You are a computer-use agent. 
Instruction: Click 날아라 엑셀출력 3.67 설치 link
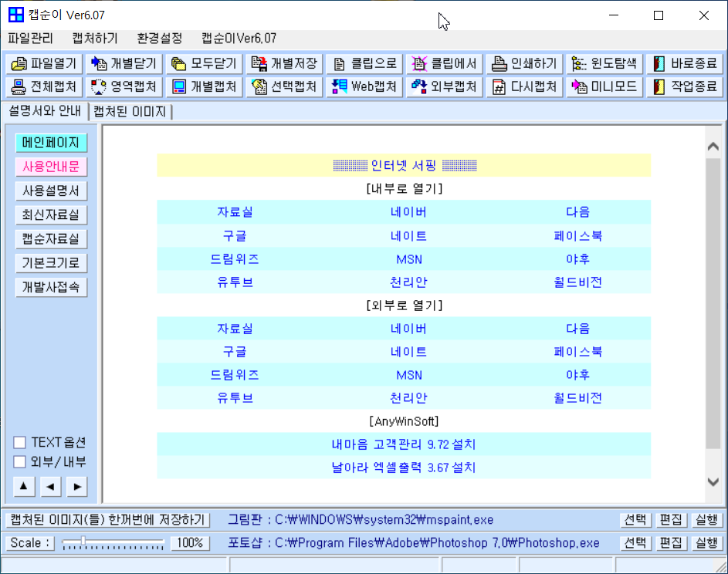(x=404, y=468)
